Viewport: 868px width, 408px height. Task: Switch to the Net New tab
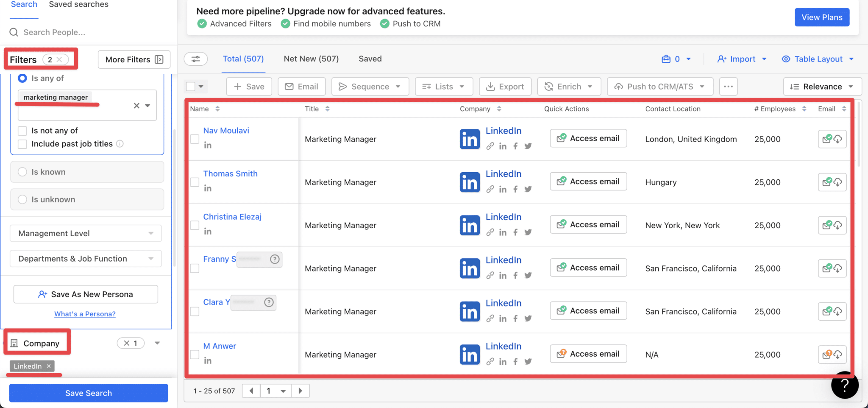tap(311, 59)
